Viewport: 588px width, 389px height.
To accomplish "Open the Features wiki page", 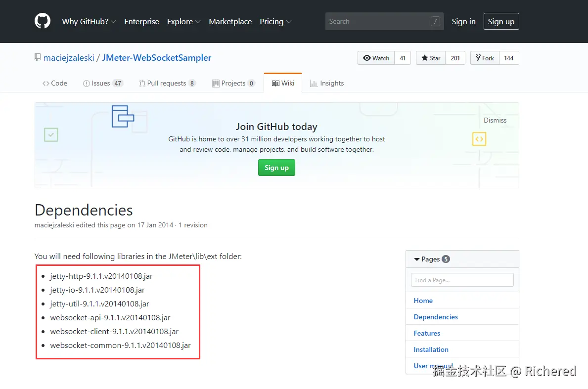I will pos(427,333).
